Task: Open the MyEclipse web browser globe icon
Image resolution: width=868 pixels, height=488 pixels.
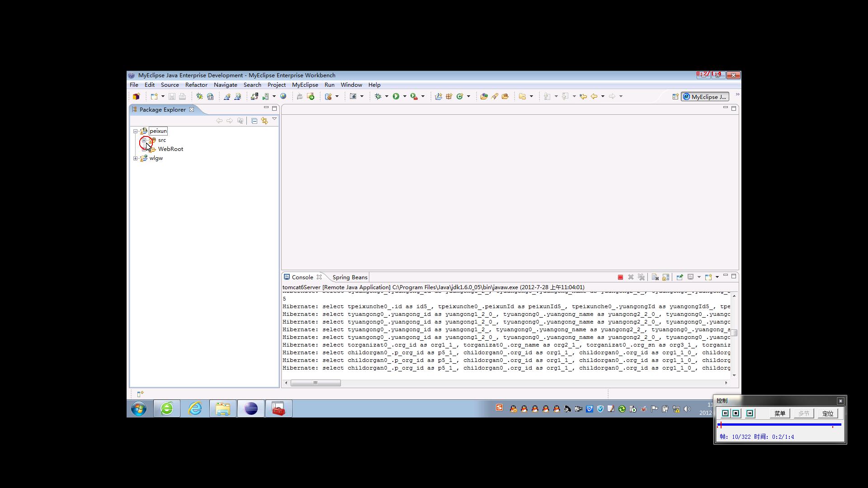Action: click(x=283, y=96)
